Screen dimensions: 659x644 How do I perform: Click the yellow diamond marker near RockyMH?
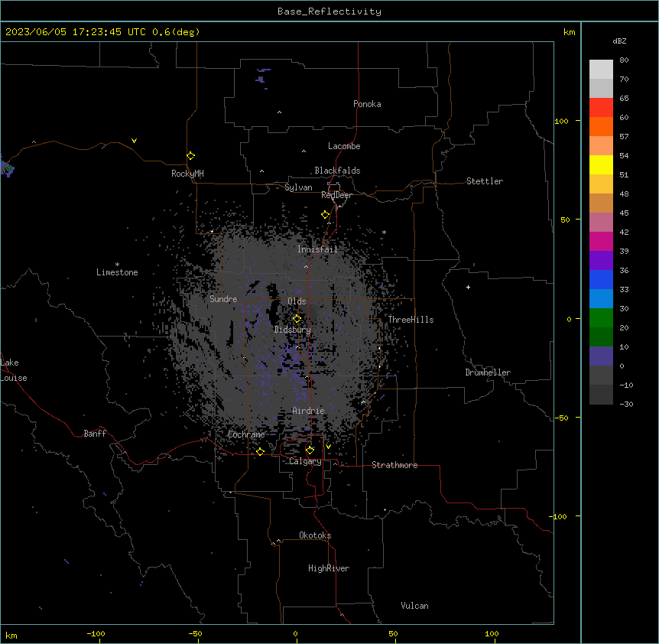(191, 156)
